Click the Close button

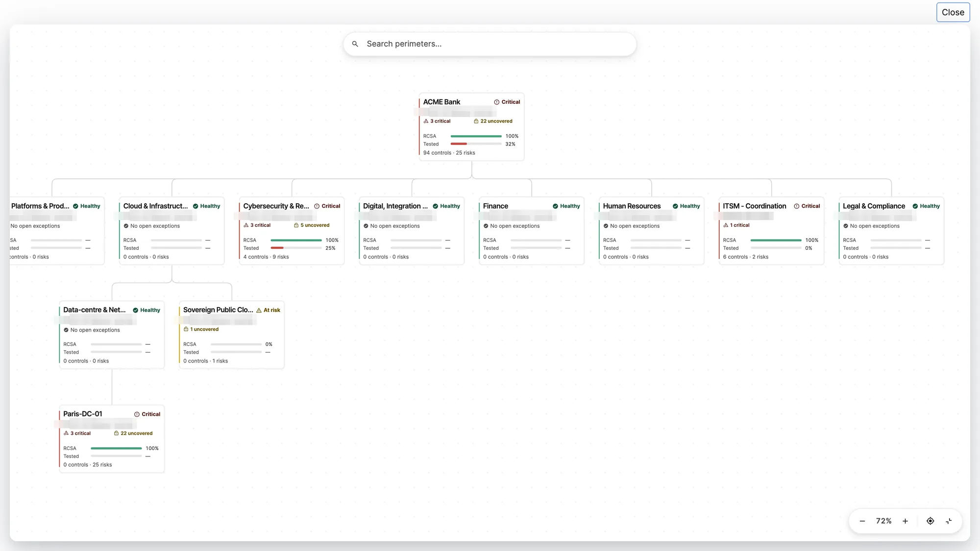[x=953, y=12]
